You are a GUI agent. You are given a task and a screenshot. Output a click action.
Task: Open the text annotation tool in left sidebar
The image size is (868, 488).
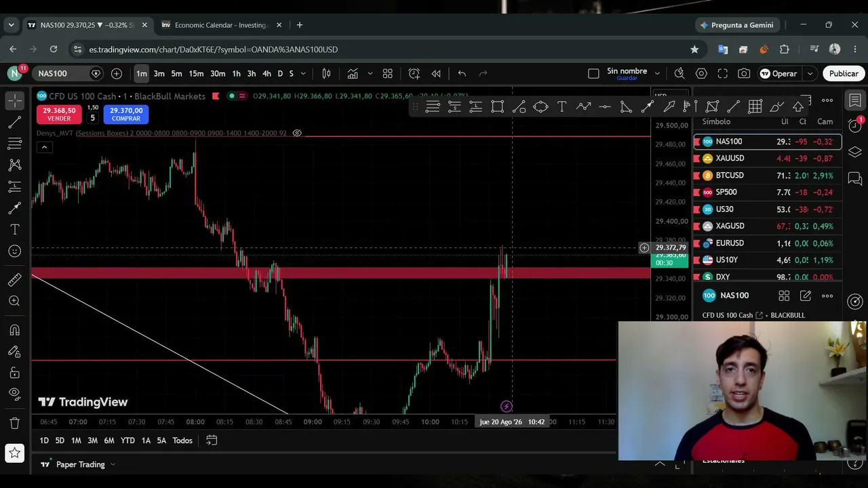coord(14,230)
